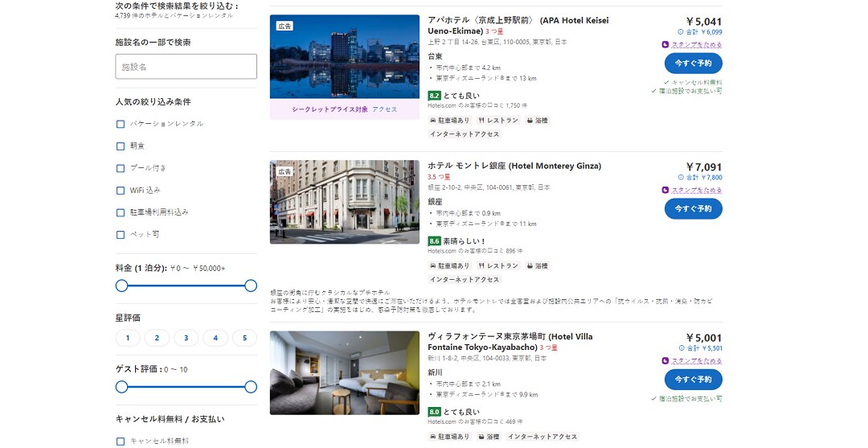Image resolution: width=868 pixels, height=448 pixels.
Task: Click the right handle of the ゲスト評価 slider
Action: pyautogui.click(x=251, y=387)
